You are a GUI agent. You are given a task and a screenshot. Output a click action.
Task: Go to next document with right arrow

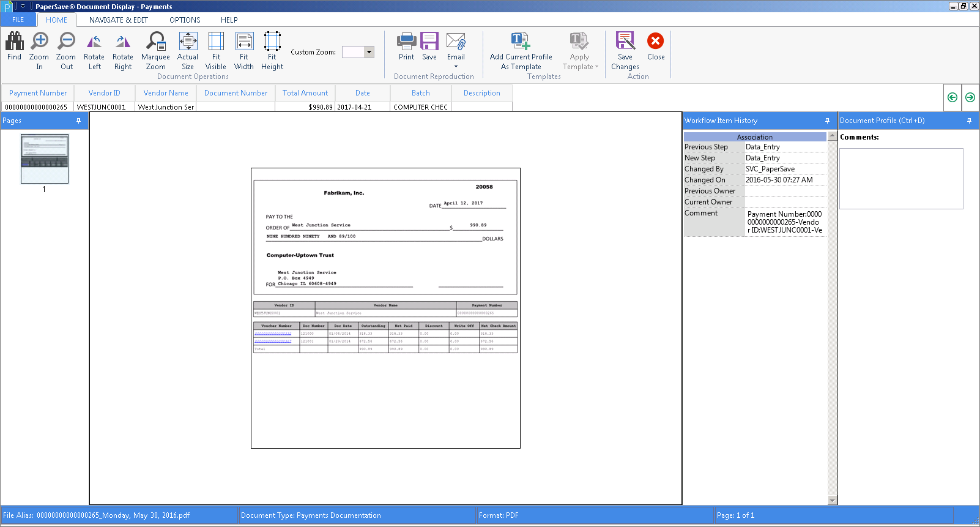coord(970,97)
